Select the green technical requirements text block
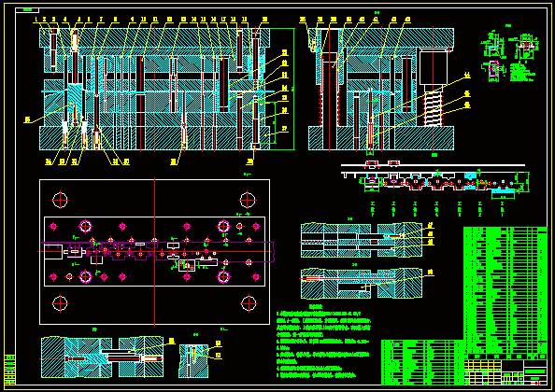The height and width of the screenshot is (392, 555). 323,341
